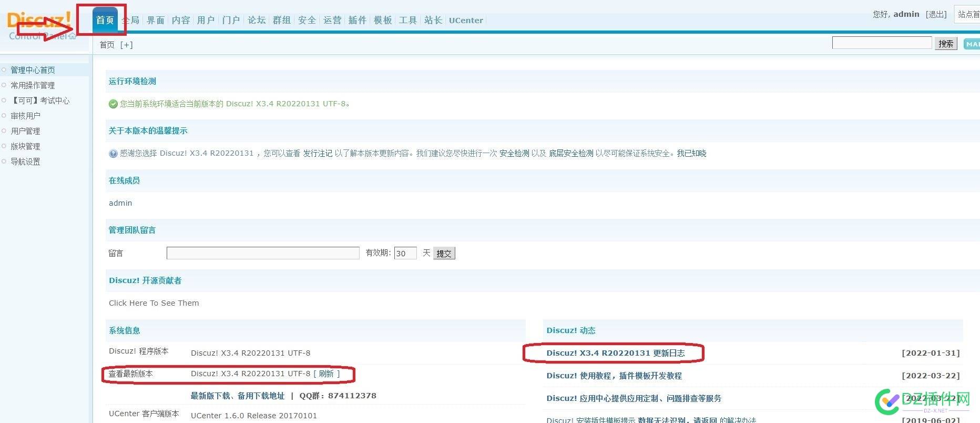The width and height of the screenshot is (980, 423).
Task: Open the 全局 menu tab
Action: [130, 20]
